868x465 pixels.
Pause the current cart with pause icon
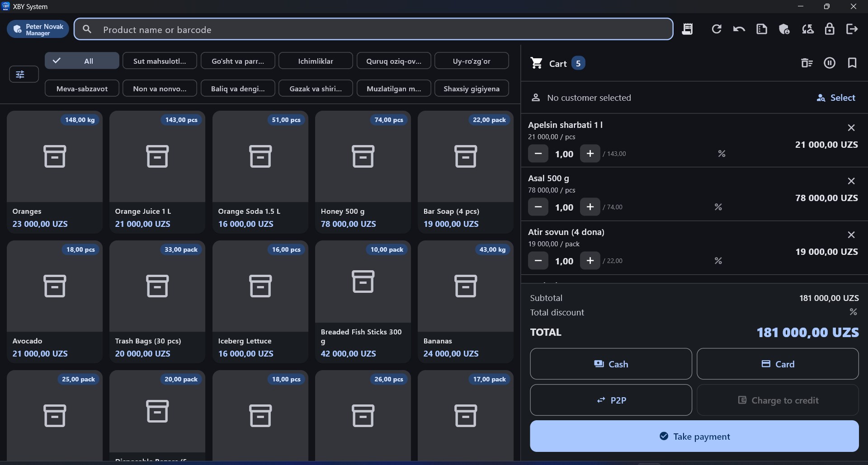tap(830, 63)
